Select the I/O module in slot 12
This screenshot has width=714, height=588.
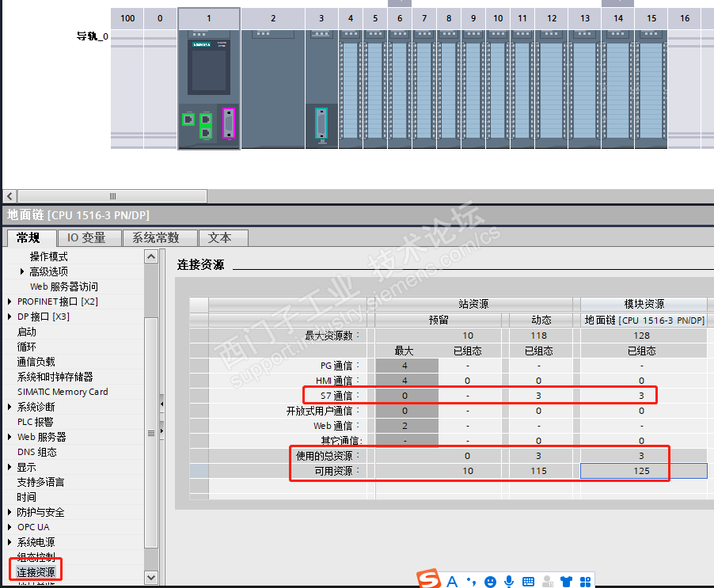coord(552,89)
